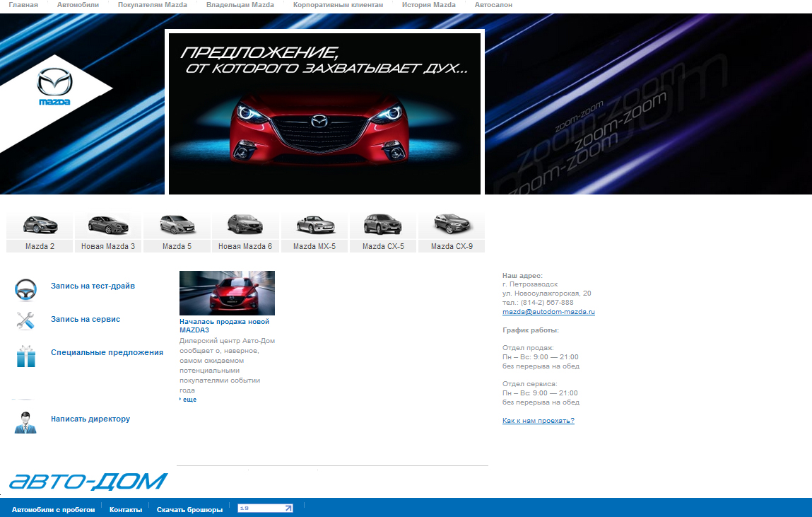The width and height of the screenshot is (812, 517).
Task: Open Автомобили с пробегом footer link
Action: [x=53, y=510]
